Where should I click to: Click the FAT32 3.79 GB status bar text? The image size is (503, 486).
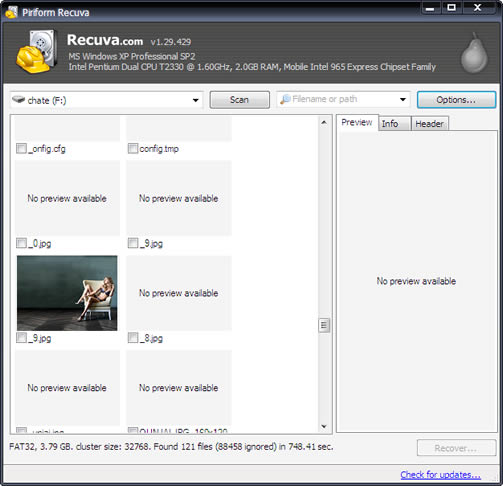tap(171, 446)
